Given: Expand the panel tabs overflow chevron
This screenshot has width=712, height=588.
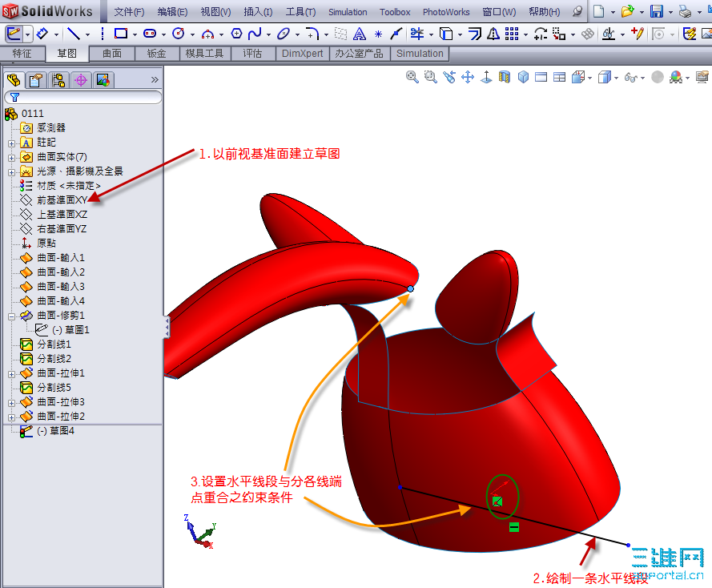Looking at the screenshot, I should tap(155, 80).
